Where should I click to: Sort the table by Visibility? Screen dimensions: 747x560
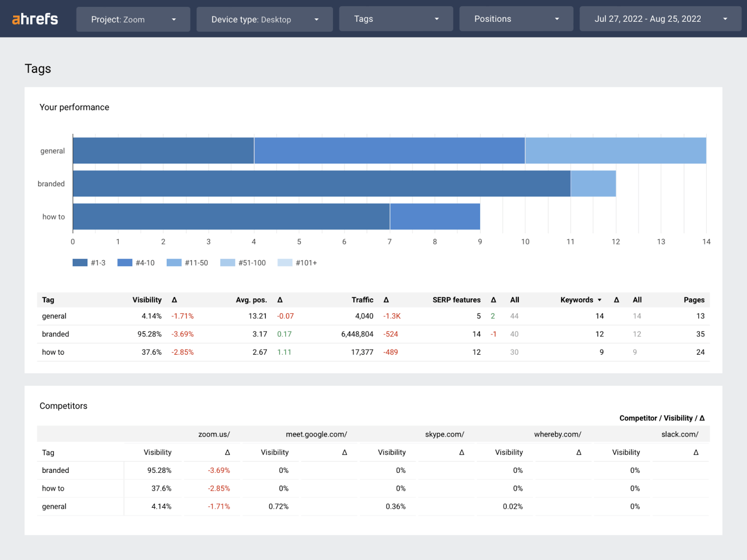pyautogui.click(x=147, y=300)
